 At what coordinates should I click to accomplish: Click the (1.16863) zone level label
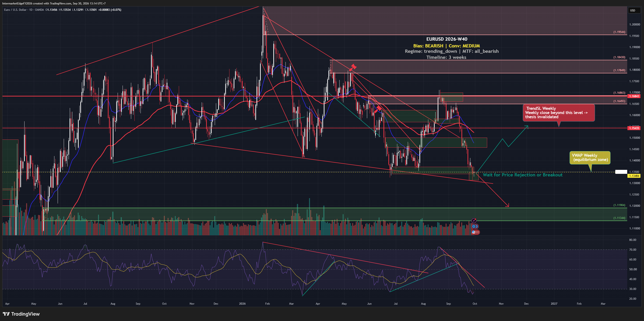pyautogui.click(x=619, y=93)
